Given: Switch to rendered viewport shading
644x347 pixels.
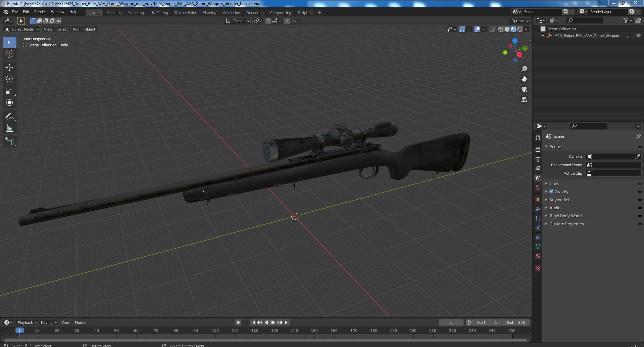Looking at the screenshot, I should (x=520, y=29).
